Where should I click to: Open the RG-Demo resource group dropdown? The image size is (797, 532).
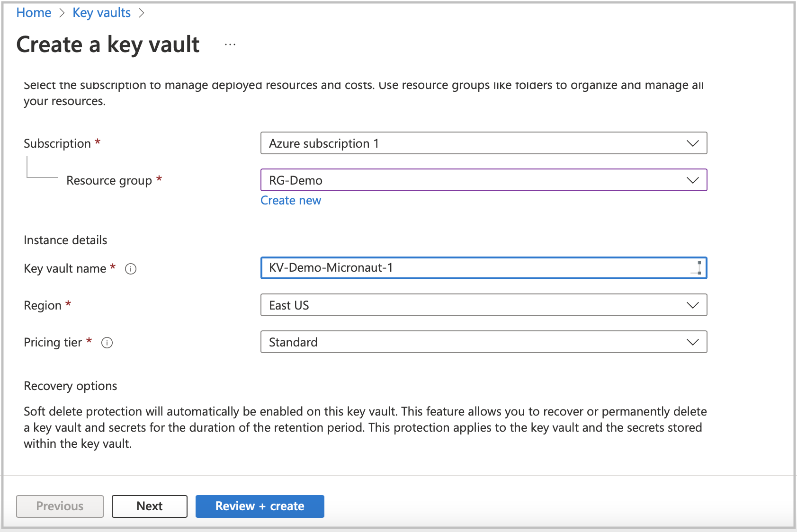click(484, 180)
